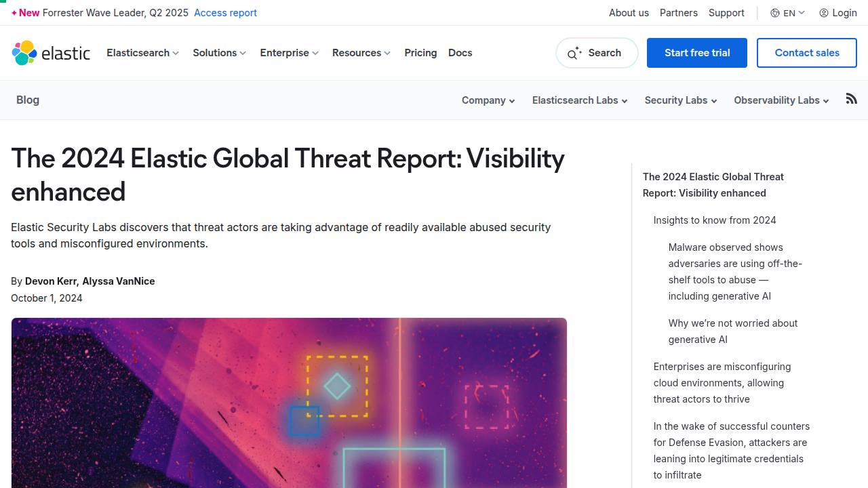The width and height of the screenshot is (868, 488).
Task: Open the Support page
Action: (726, 13)
